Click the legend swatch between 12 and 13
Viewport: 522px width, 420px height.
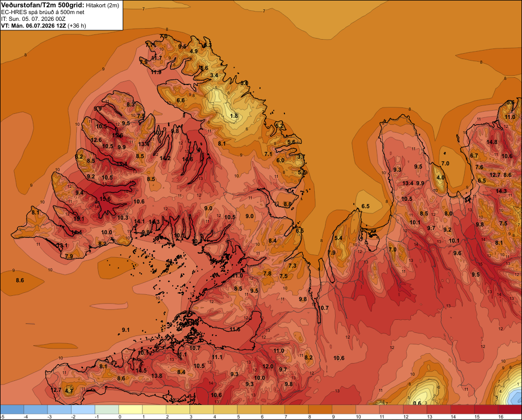click(x=415, y=409)
